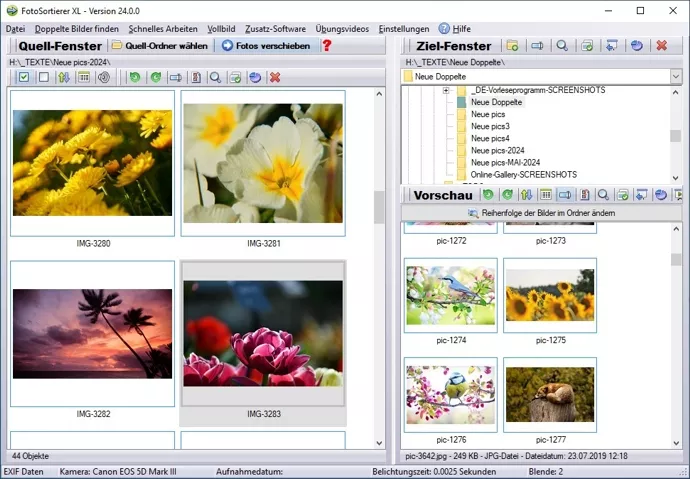Click the magnifier icon in Ziel-Fenster toolbar
The height and width of the screenshot is (479, 690).
(x=562, y=46)
